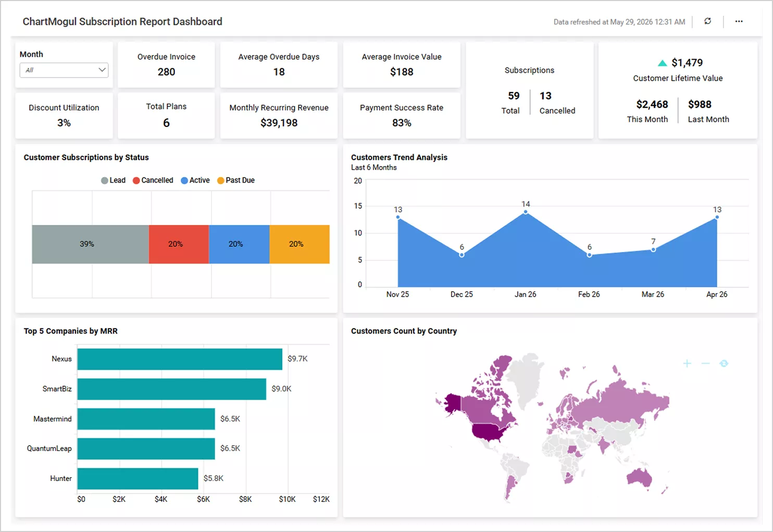Viewport: 773px width, 532px height.
Task: Click the Feb 26 data point of 6
Action: pos(589,255)
